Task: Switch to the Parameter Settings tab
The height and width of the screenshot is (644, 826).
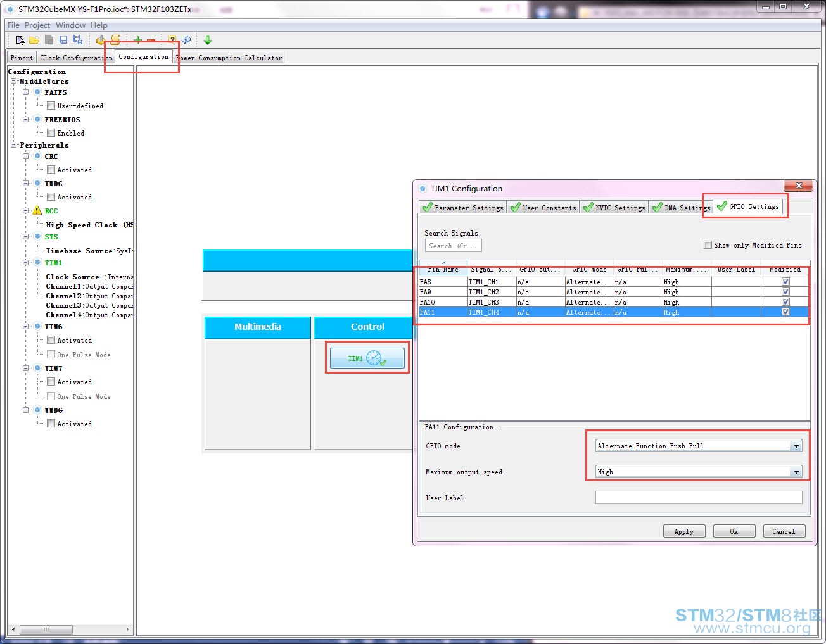Action: click(x=462, y=208)
